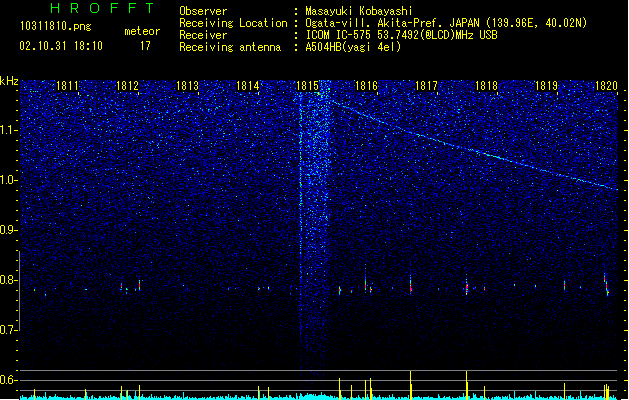Image resolution: width=629 pixels, height=400 pixels.
Task: Click the 1812 time marker
Action: coord(127,86)
